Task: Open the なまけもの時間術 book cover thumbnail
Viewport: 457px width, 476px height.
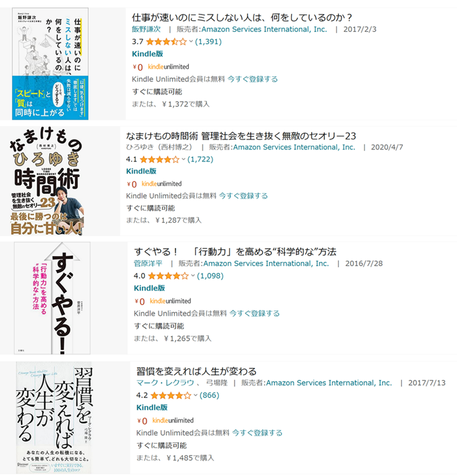Action: pyautogui.click(x=46, y=181)
